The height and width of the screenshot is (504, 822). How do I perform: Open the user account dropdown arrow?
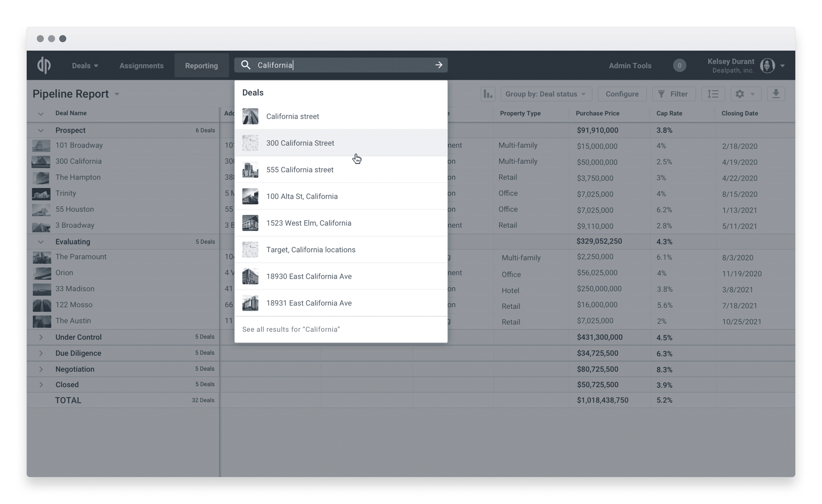pyautogui.click(x=782, y=66)
